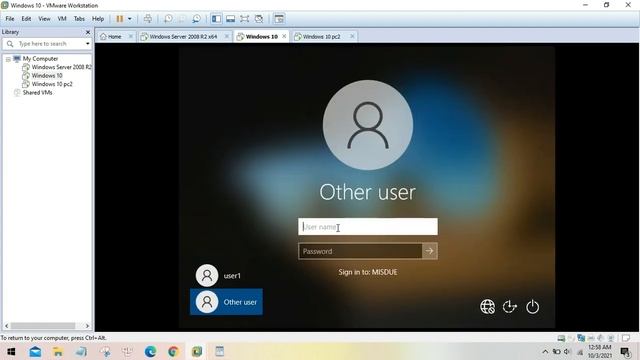Click the console view toolbar icon at toolbar end
Image resolution: width=640 pixels, height=360 pixels.
(x=279, y=19)
